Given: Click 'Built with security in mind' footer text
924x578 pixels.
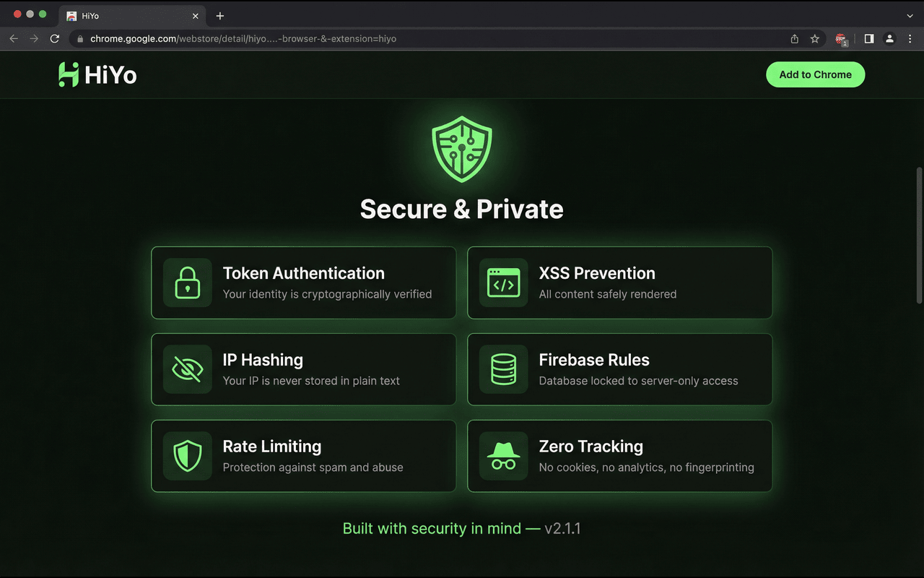Looking at the screenshot, I should [432, 528].
